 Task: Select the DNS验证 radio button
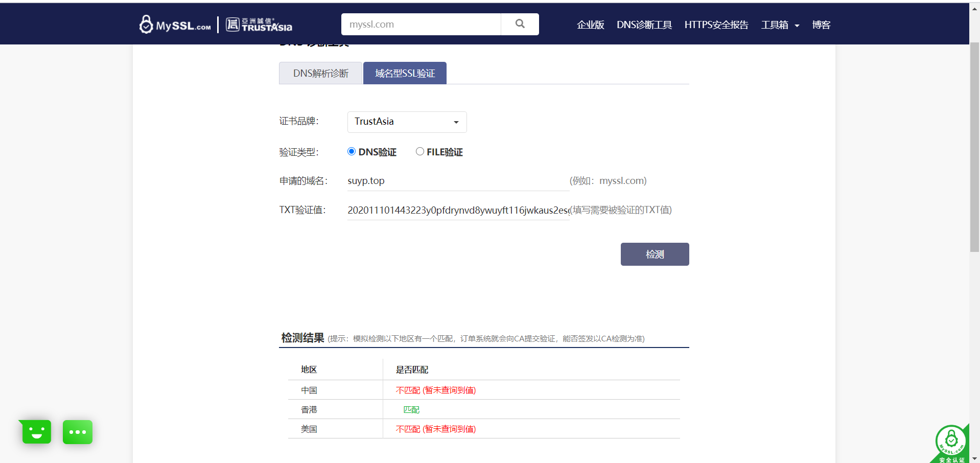tap(351, 151)
